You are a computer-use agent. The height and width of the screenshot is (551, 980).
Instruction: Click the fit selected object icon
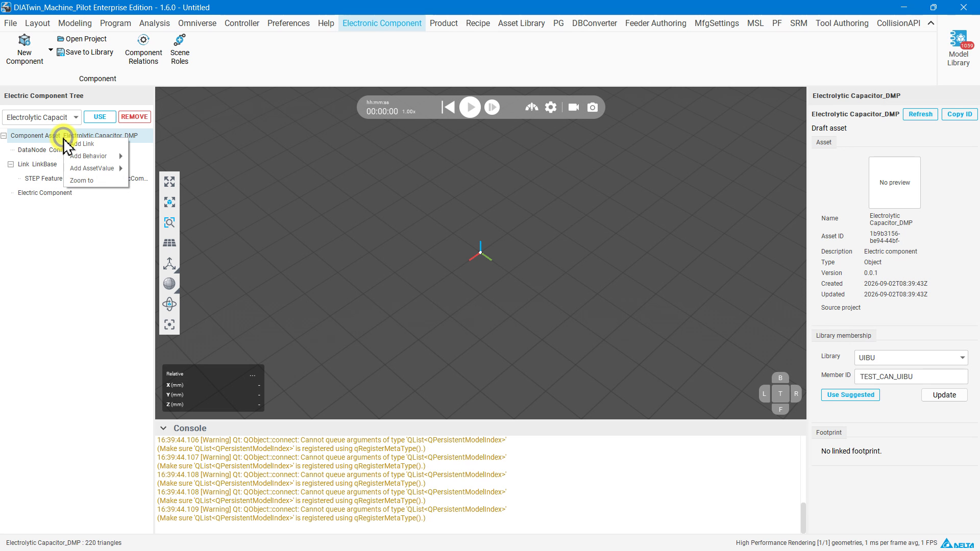click(x=169, y=202)
